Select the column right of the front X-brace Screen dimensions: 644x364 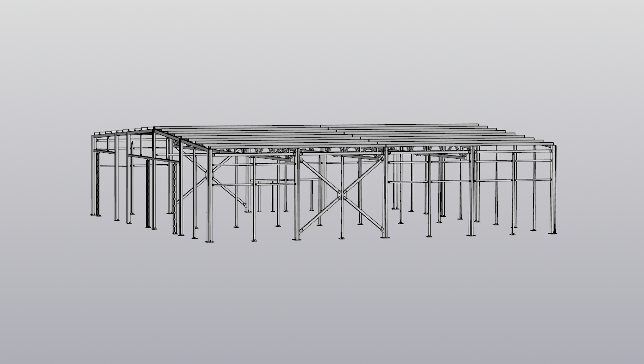385,193
